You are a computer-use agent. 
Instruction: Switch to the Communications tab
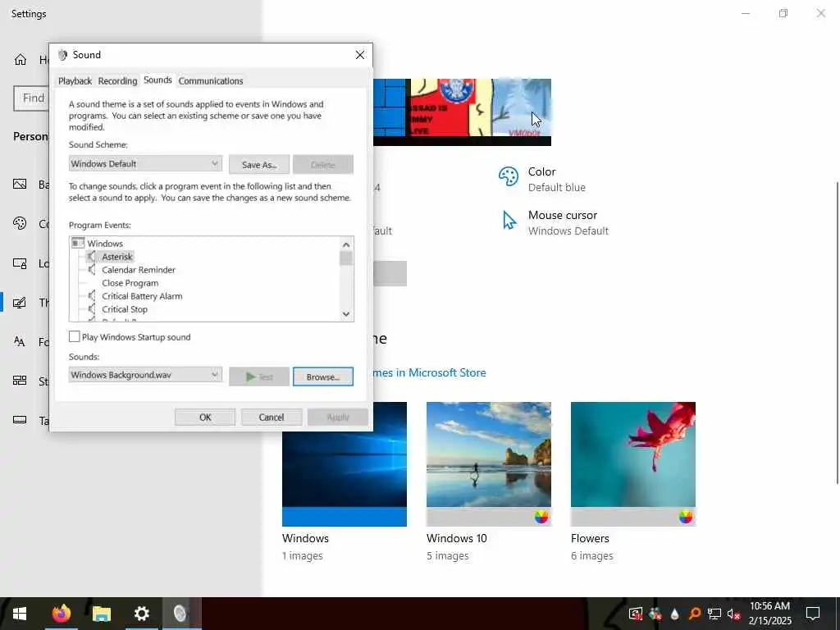pos(211,81)
